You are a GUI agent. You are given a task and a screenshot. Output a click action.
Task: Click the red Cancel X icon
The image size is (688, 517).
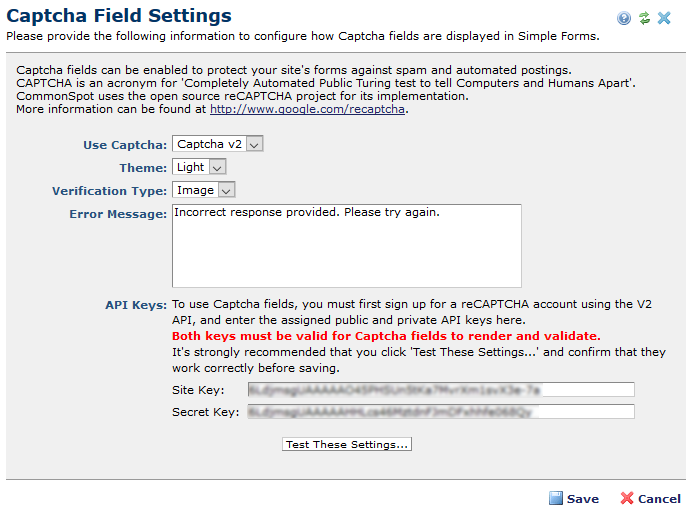(627, 498)
